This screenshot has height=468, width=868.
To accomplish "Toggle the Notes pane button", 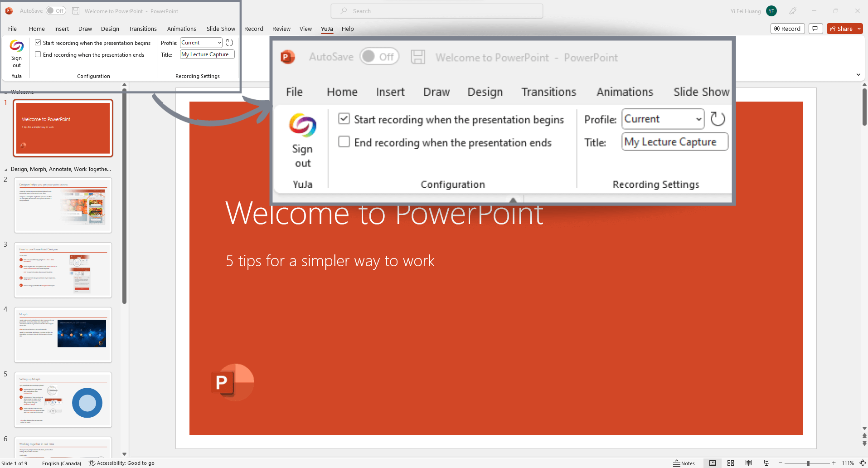I will click(x=684, y=463).
